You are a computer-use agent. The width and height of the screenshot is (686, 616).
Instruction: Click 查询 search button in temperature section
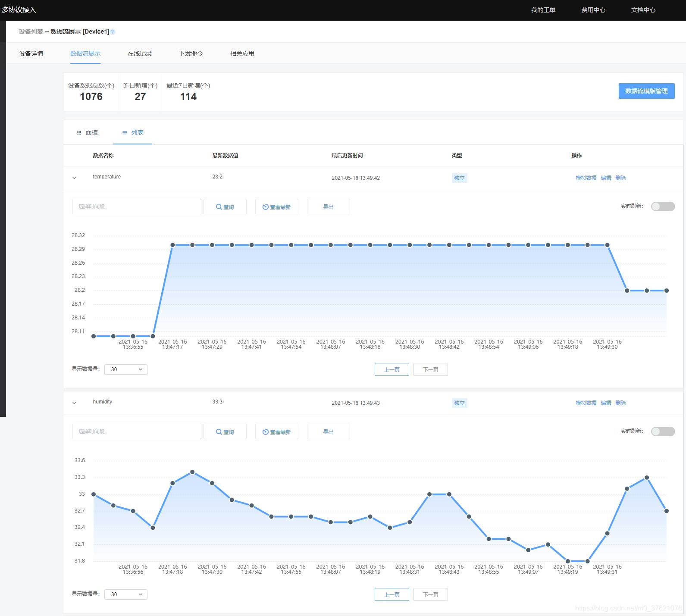point(225,207)
